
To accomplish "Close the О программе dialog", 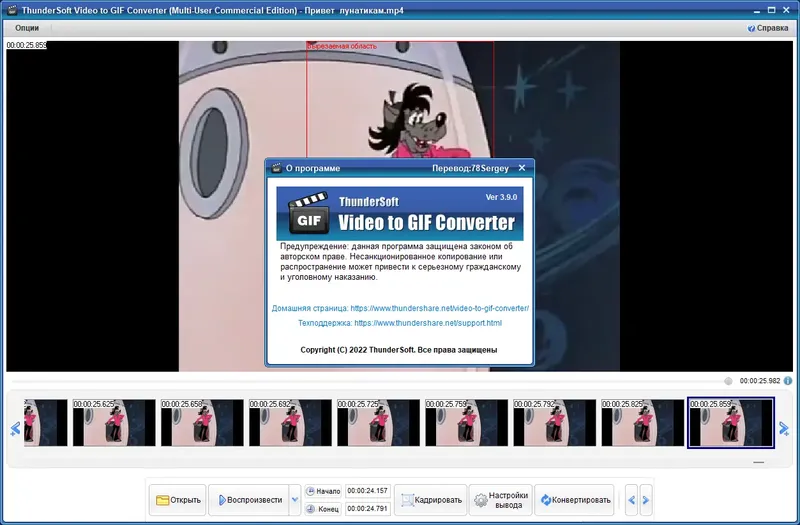I will (x=521, y=168).
